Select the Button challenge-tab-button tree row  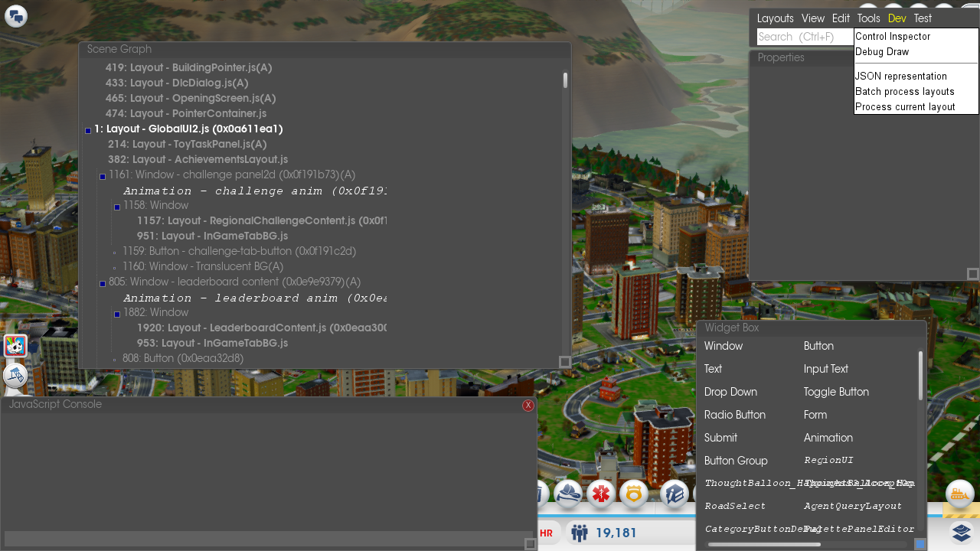[x=240, y=251]
